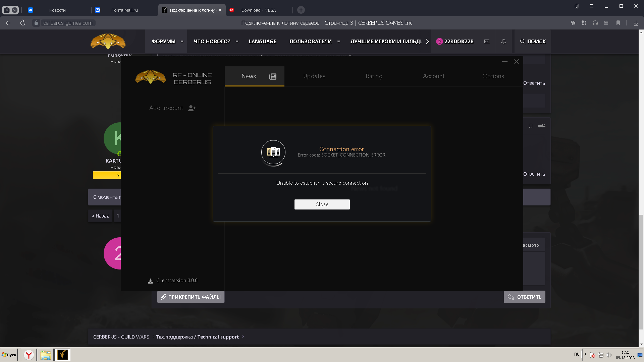Close the Connection error dialog
This screenshot has height=362, width=644.
(322, 204)
